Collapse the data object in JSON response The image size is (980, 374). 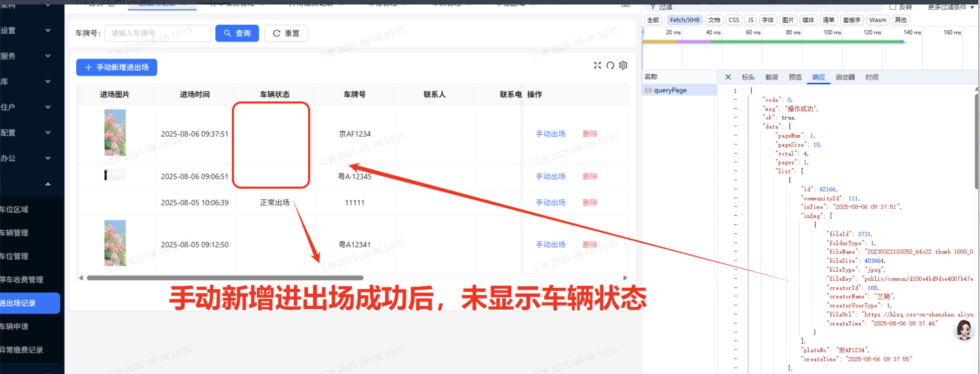pyautogui.click(x=742, y=126)
